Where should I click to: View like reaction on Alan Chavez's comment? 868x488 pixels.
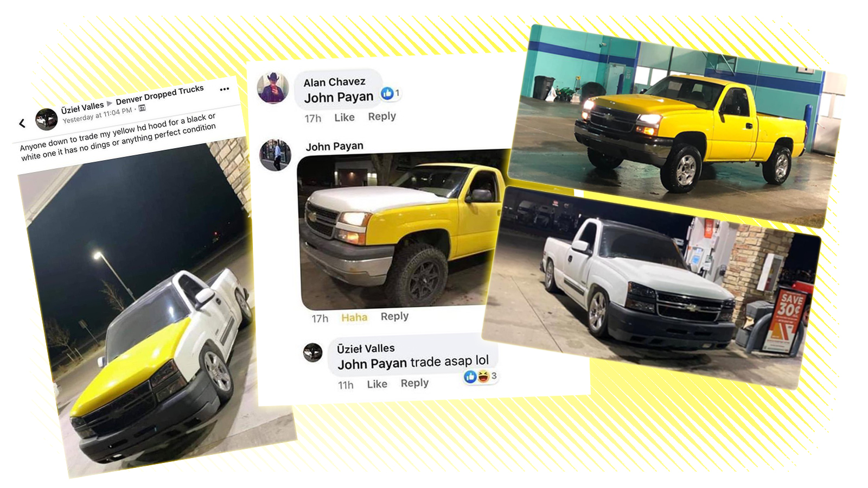point(390,93)
